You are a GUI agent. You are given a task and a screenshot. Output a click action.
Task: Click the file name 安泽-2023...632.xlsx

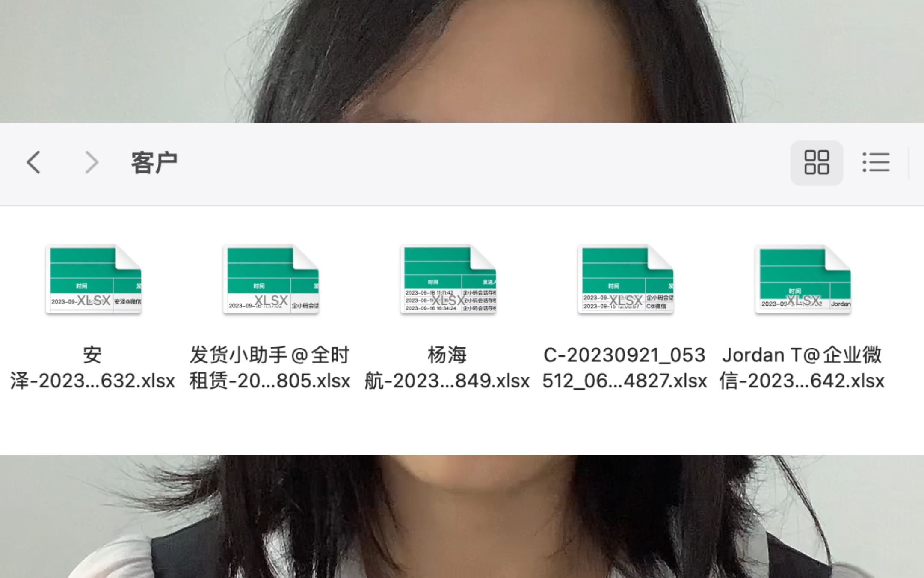pyautogui.click(x=93, y=368)
